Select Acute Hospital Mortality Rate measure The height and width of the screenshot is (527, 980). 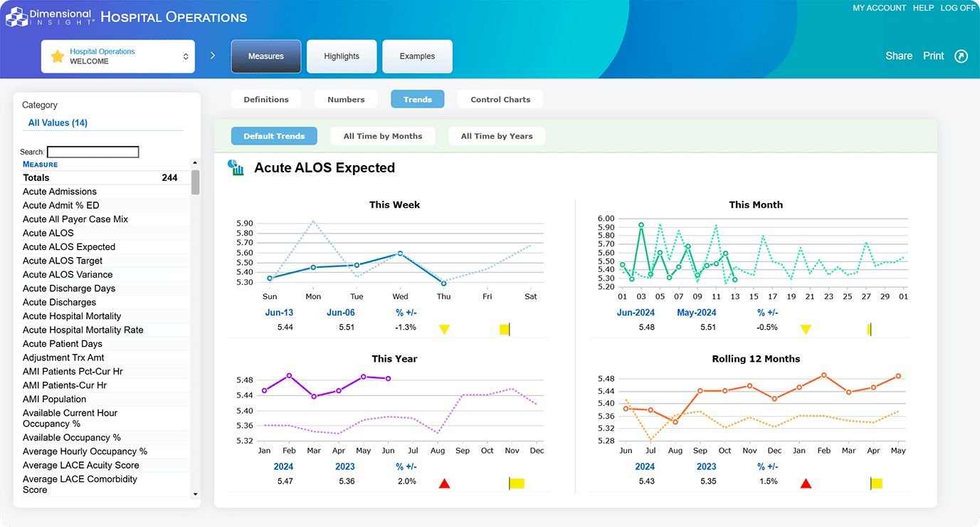[x=83, y=330]
